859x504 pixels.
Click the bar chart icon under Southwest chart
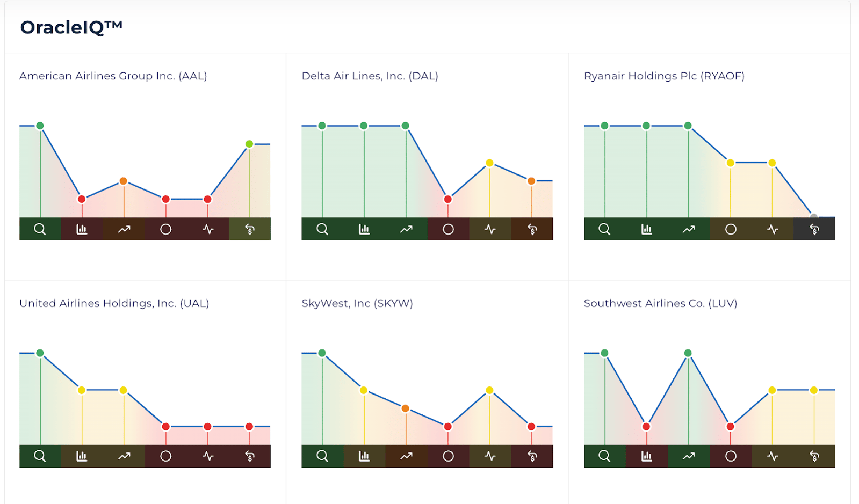647,456
